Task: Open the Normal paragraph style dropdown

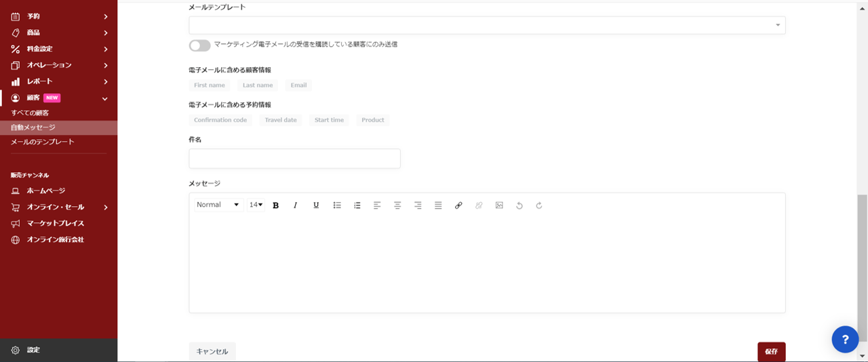Action: (x=218, y=205)
